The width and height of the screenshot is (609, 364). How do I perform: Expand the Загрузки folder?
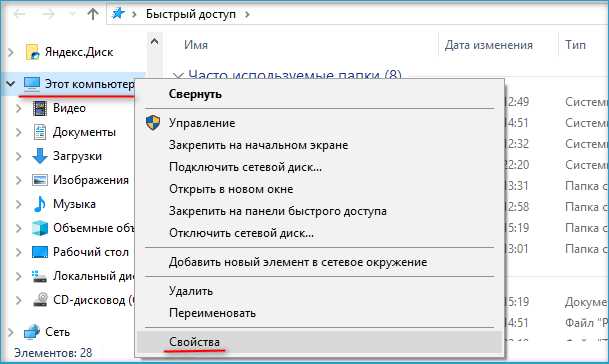click(19, 156)
